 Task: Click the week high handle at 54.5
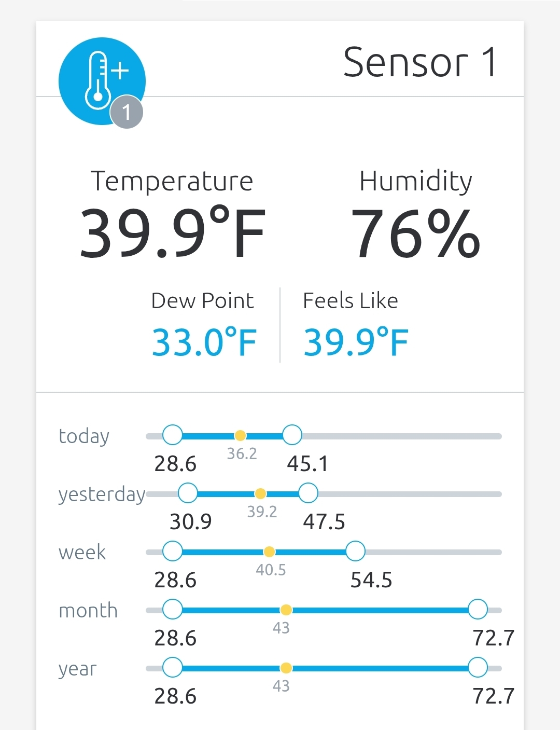pyautogui.click(x=355, y=551)
